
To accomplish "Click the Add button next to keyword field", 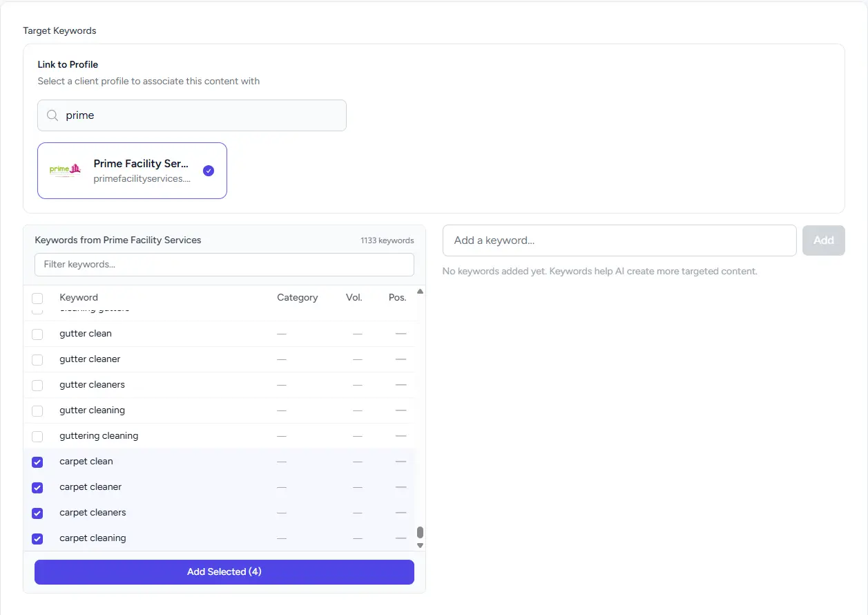I will [824, 240].
